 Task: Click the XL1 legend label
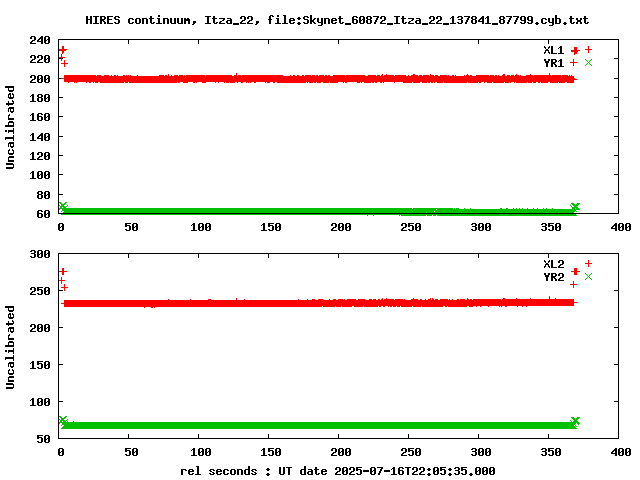[553, 50]
